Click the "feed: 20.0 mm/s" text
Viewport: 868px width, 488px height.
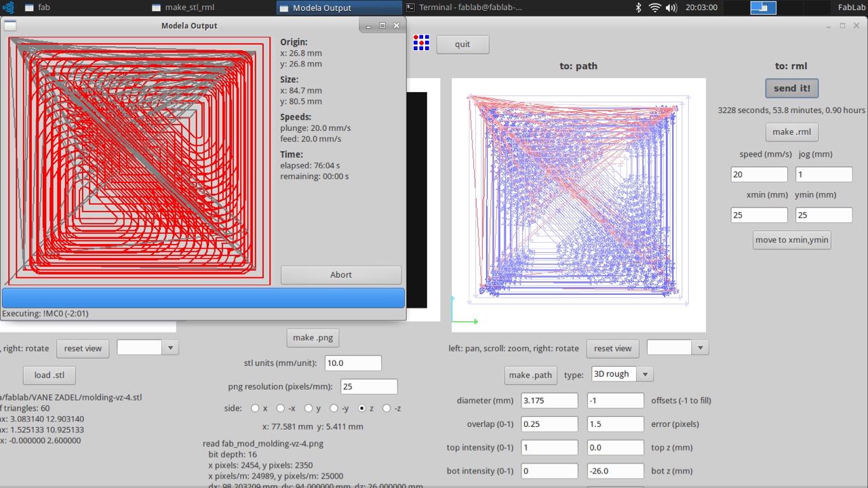[x=311, y=139]
